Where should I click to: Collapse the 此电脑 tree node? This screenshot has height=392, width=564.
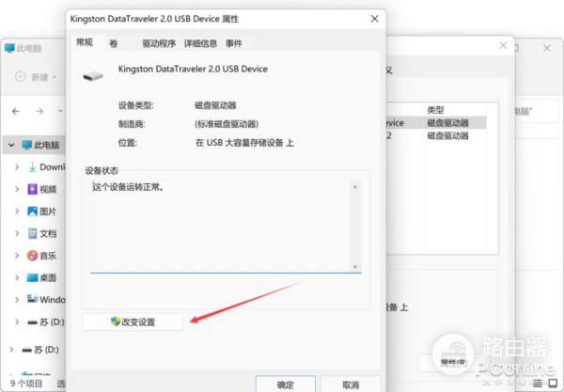click(11, 145)
